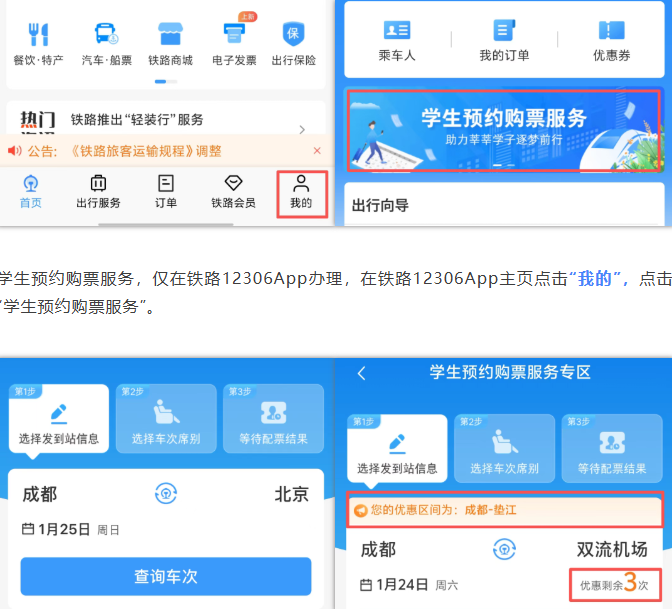Go back from 学生预约购票服务专区
Screen dimensions: 672x609
(x=362, y=373)
